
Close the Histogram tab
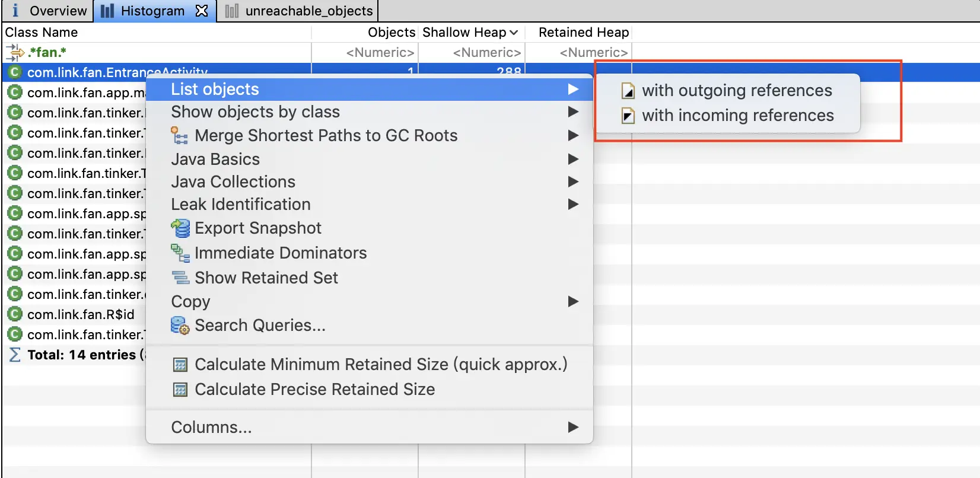tap(202, 11)
